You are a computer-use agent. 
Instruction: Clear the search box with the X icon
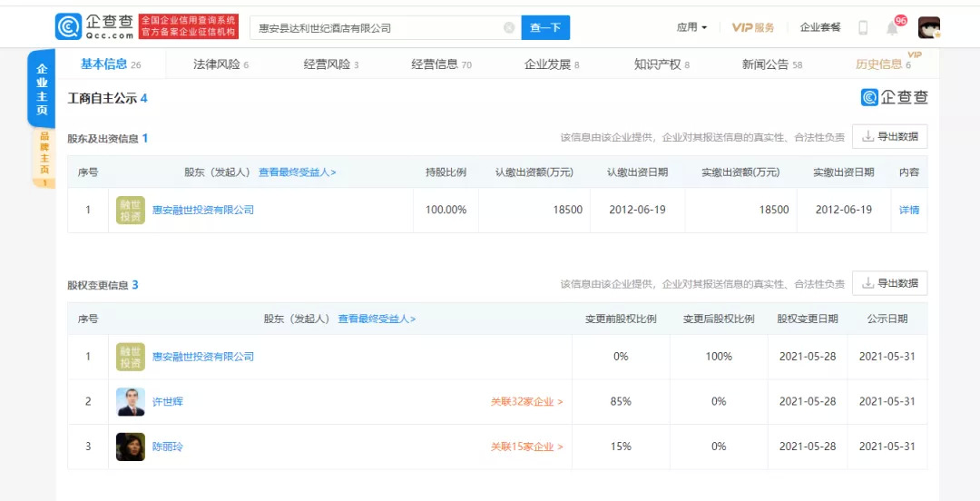pyautogui.click(x=509, y=28)
